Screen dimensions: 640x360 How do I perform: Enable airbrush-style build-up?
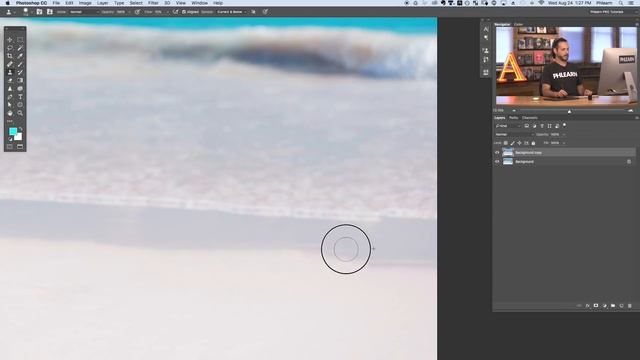tap(176, 12)
